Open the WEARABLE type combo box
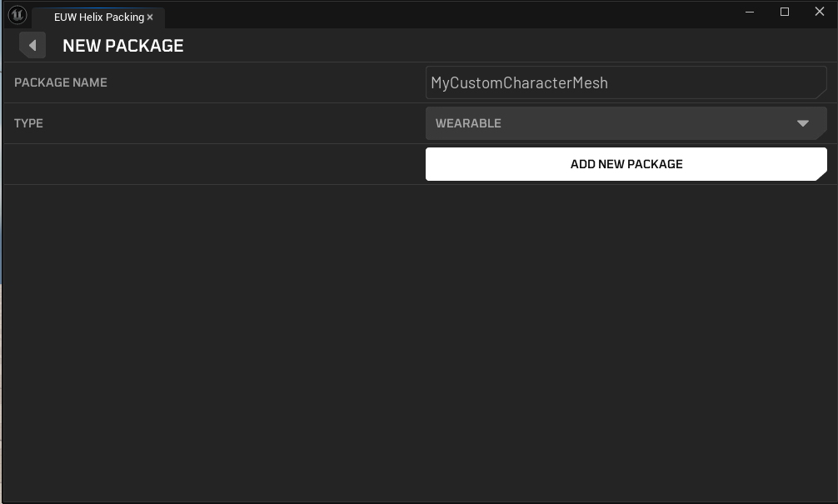The height and width of the screenshot is (504, 838). point(616,123)
